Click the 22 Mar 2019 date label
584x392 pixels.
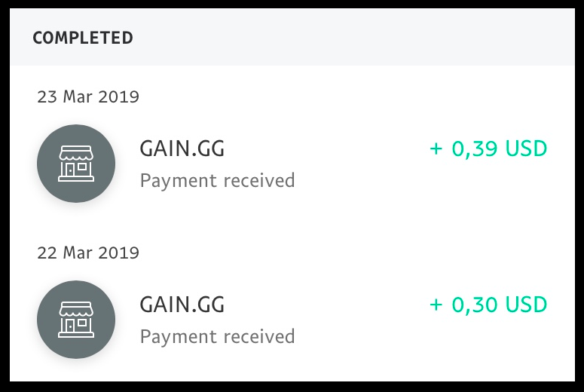point(88,253)
